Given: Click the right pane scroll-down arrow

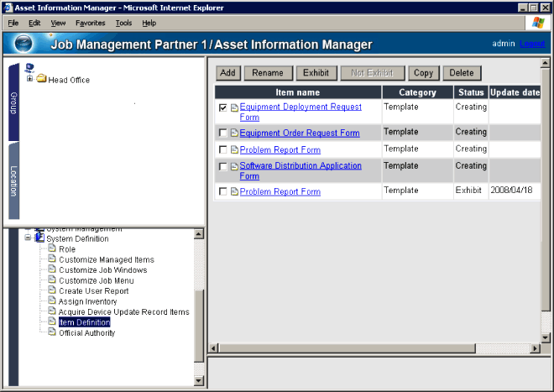Looking at the screenshot, I should click(x=545, y=338).
